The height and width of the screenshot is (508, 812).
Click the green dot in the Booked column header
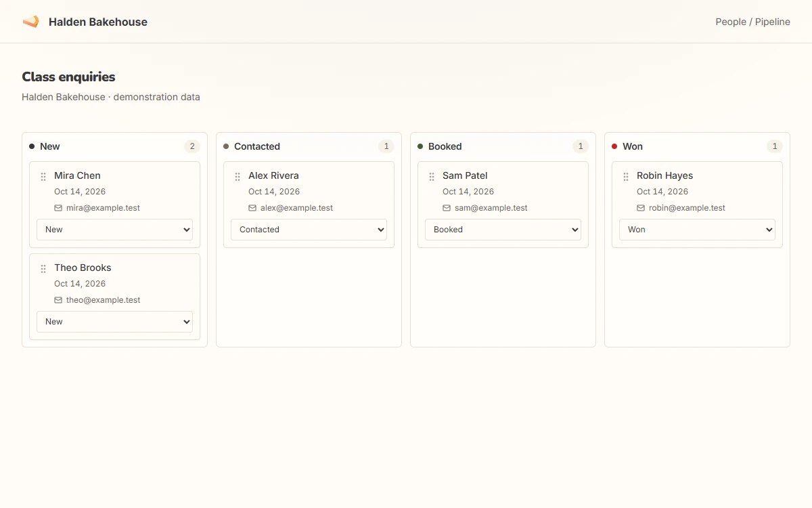(420, 146)
